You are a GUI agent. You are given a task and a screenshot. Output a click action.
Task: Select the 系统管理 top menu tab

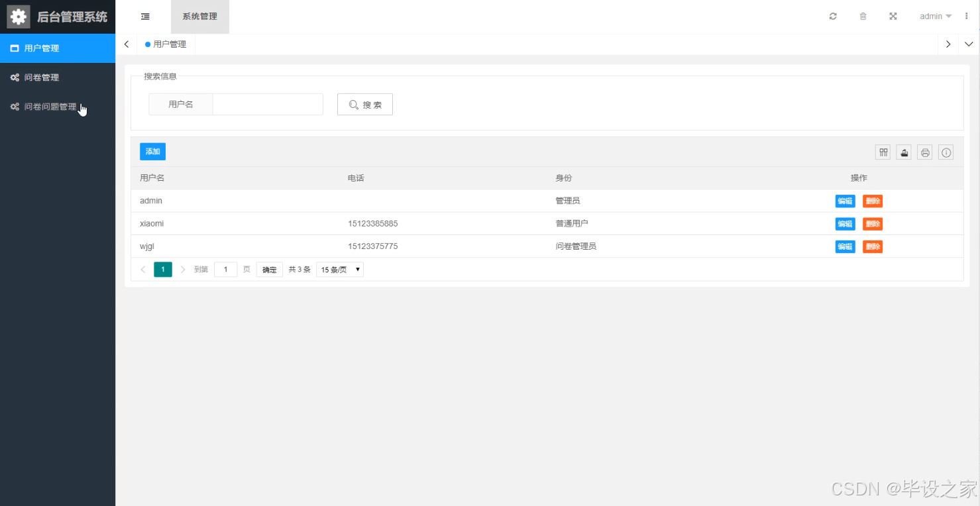point(200,17)
